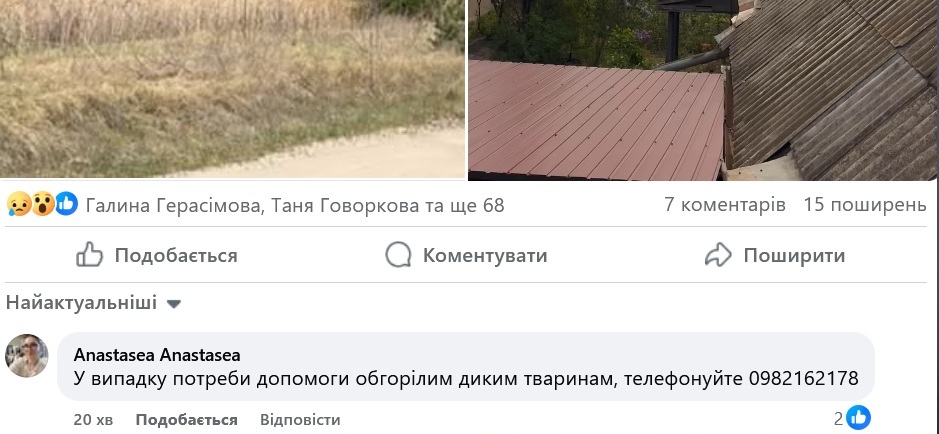Click the speech bubble comment icon

(x=398, y=255)
